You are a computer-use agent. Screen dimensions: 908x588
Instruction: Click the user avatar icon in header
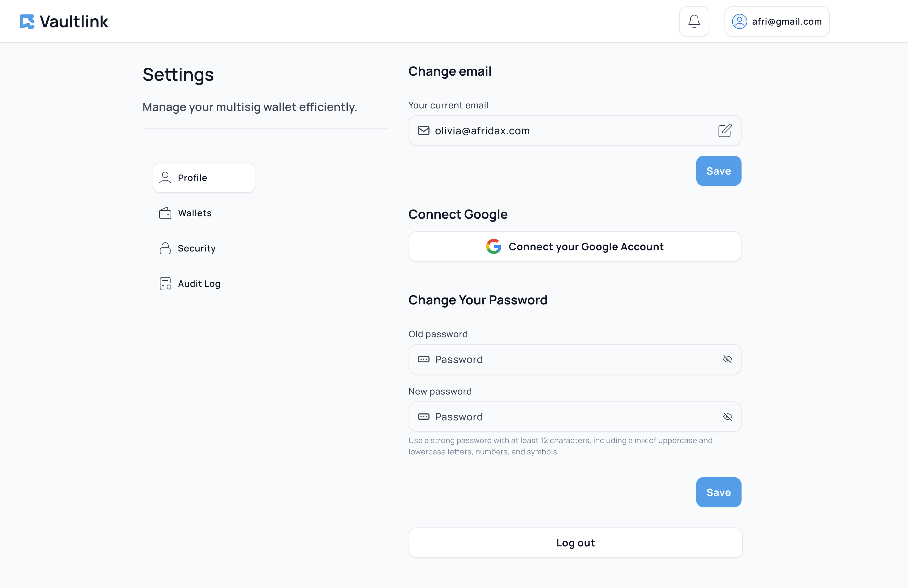[x=739, y=21]
